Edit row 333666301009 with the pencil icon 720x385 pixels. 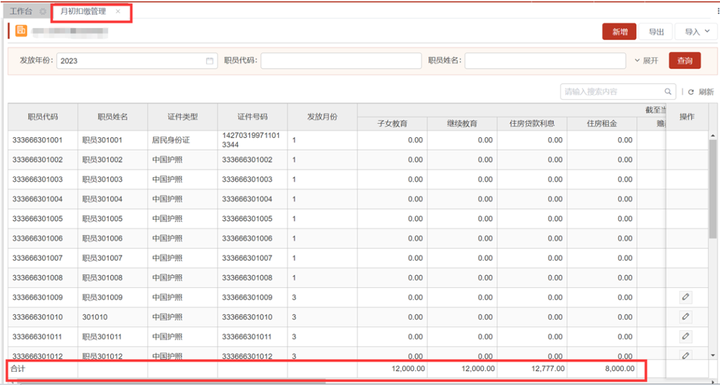click(x=686, y=297)
